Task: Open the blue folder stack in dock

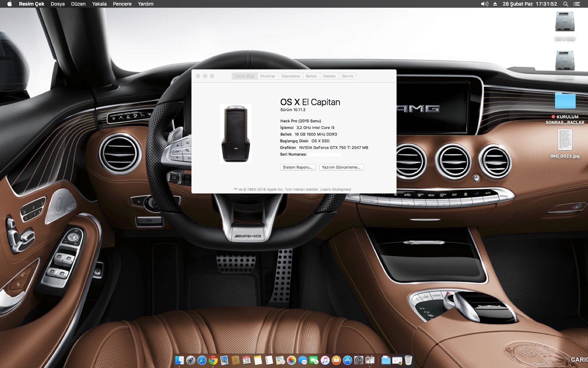Action: coord(386,360)
